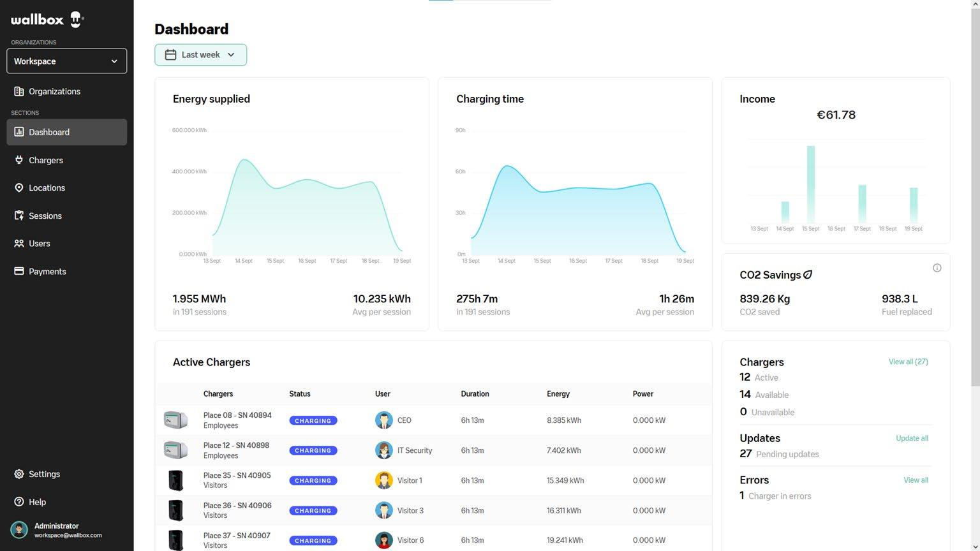Click the Charging badge for Place 08
980x551 pixels.
coord(313,421)
